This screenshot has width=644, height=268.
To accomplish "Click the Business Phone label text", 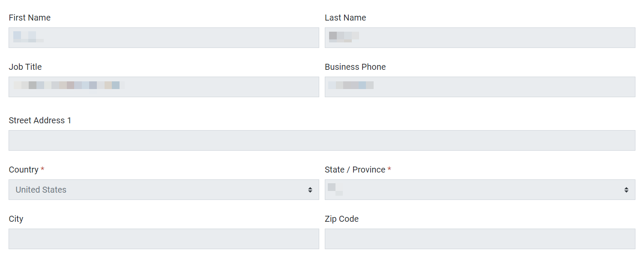I will pos(355,67).
